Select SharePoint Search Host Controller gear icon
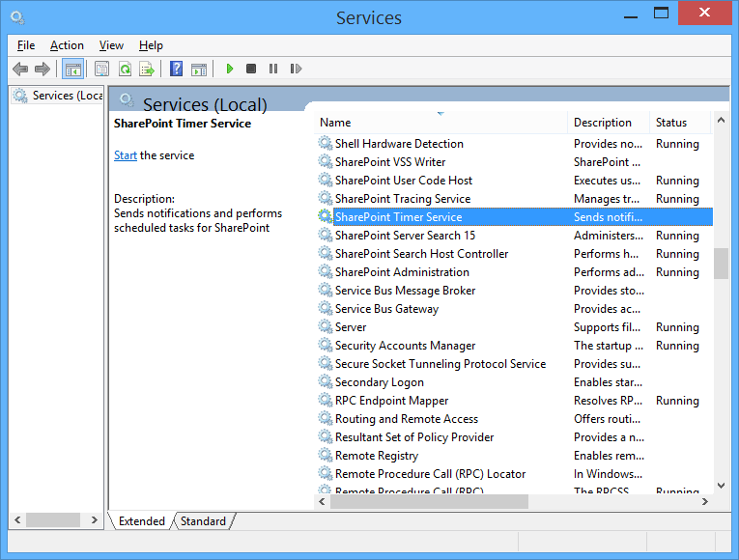This screenshot has height=560, width=739. coord(325,253)
